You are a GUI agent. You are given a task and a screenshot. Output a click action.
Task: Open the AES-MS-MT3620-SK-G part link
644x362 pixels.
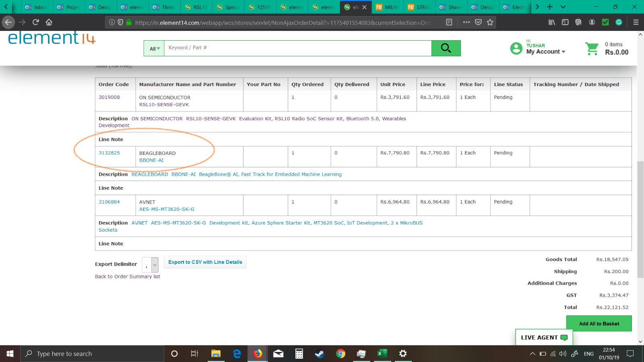pyautogui.click(x=167, y=209)
